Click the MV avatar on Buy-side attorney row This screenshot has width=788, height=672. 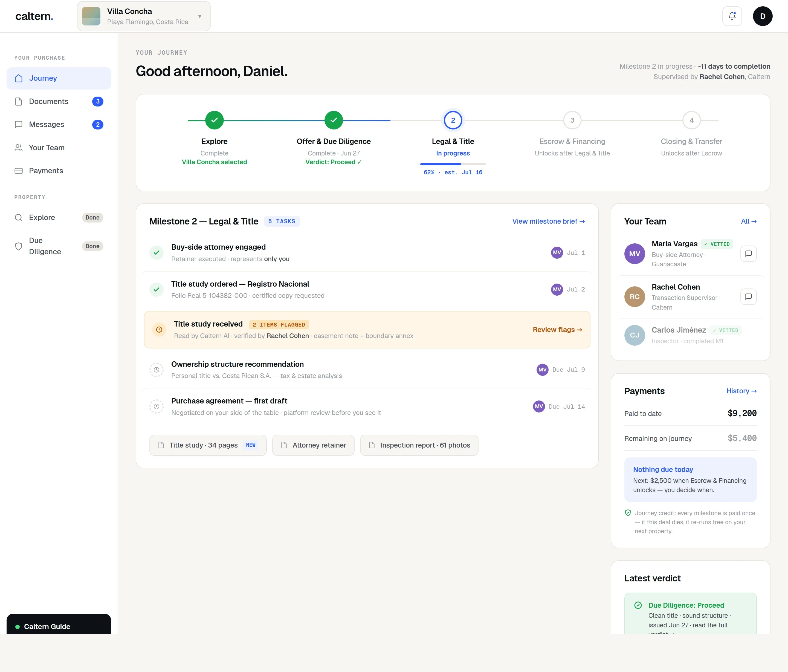(557, 253)
